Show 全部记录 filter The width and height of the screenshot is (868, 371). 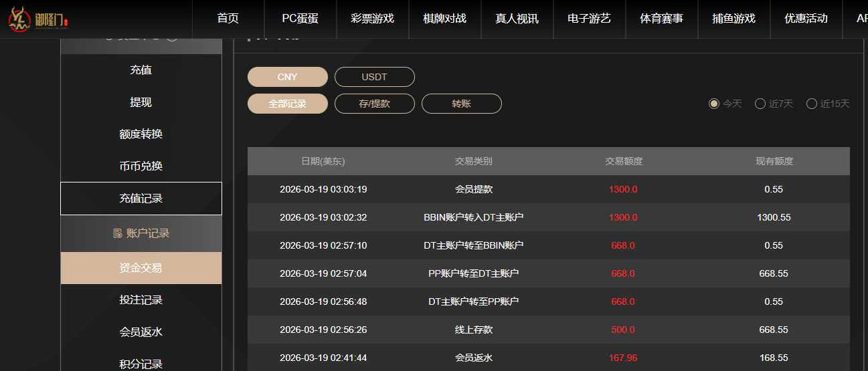[x=288, y=104]
